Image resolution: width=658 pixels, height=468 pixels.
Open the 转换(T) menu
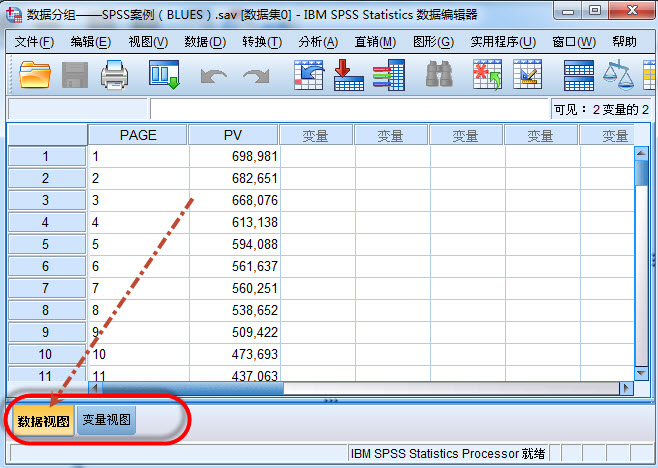(262, 42)
